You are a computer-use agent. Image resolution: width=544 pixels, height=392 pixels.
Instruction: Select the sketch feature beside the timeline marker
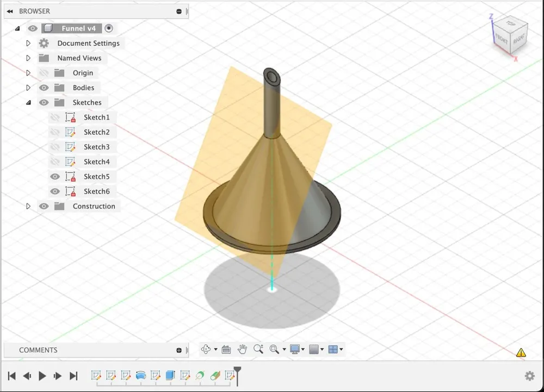(x=230, y=375)
